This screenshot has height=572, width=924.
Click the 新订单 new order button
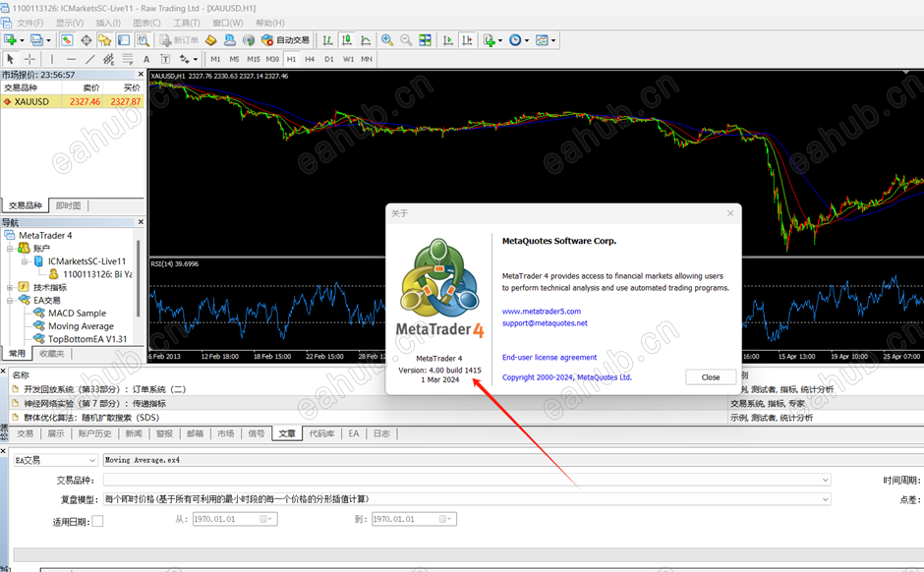(x=179, y=40)
